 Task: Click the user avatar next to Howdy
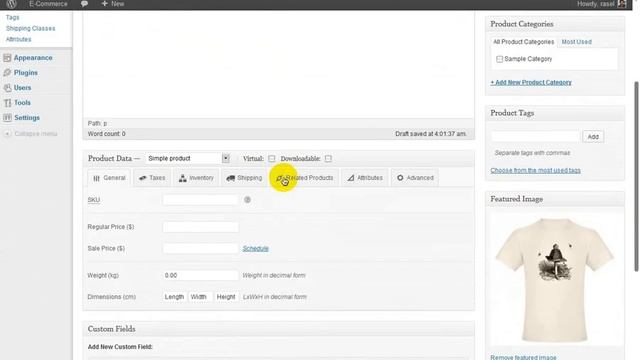[622, 4]
